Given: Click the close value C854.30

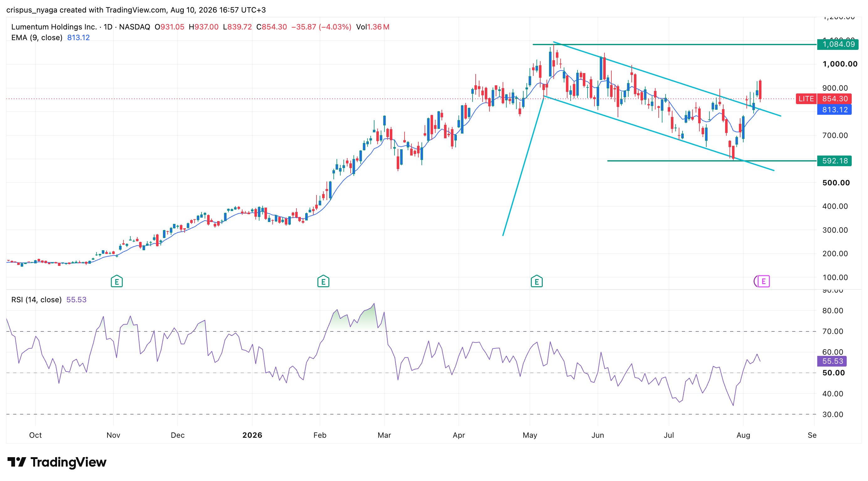Looking at the screenshot, I should point(272,27).
